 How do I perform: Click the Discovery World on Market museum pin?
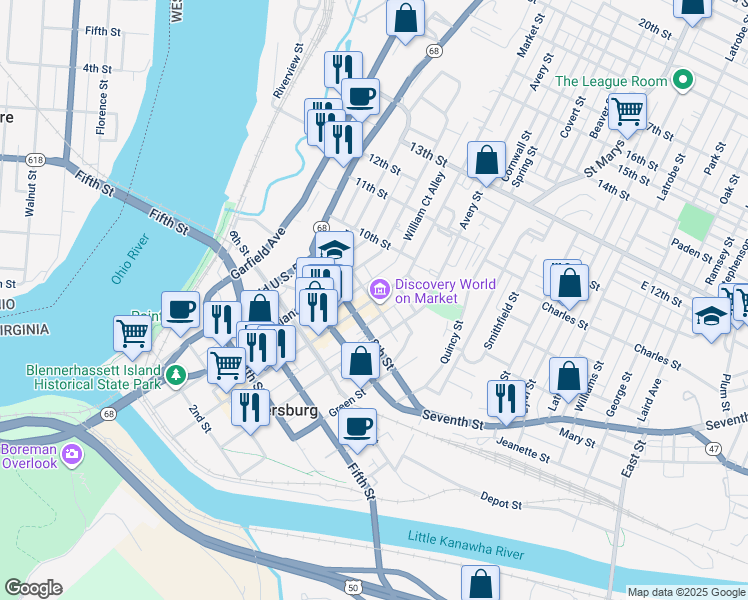(x=380, y=289)
